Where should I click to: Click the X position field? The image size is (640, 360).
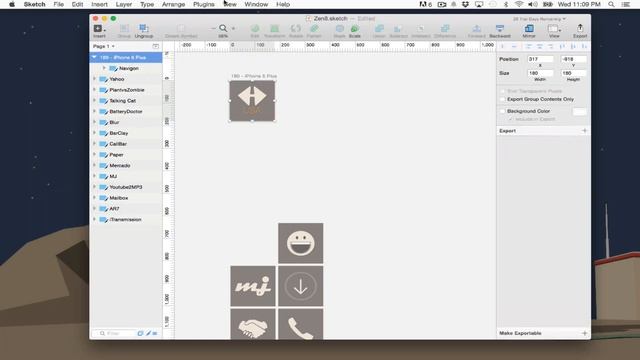[540, 59]
